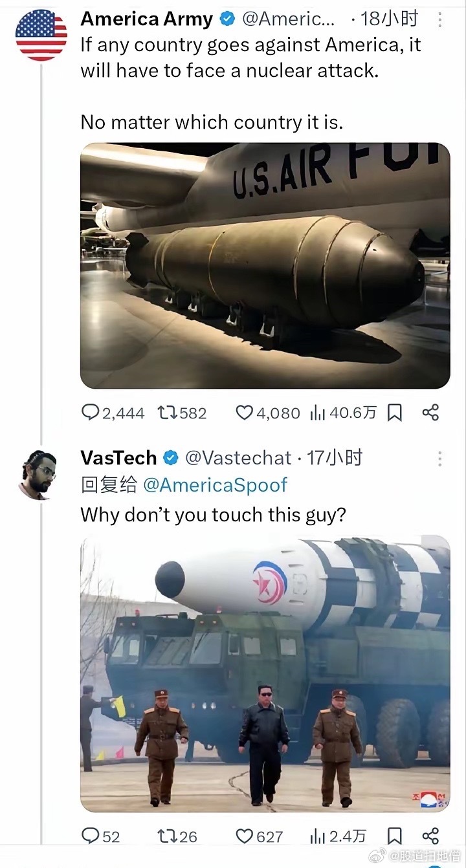
Task: Bookmark the America Army tweet
Action: tap(395, 413)
